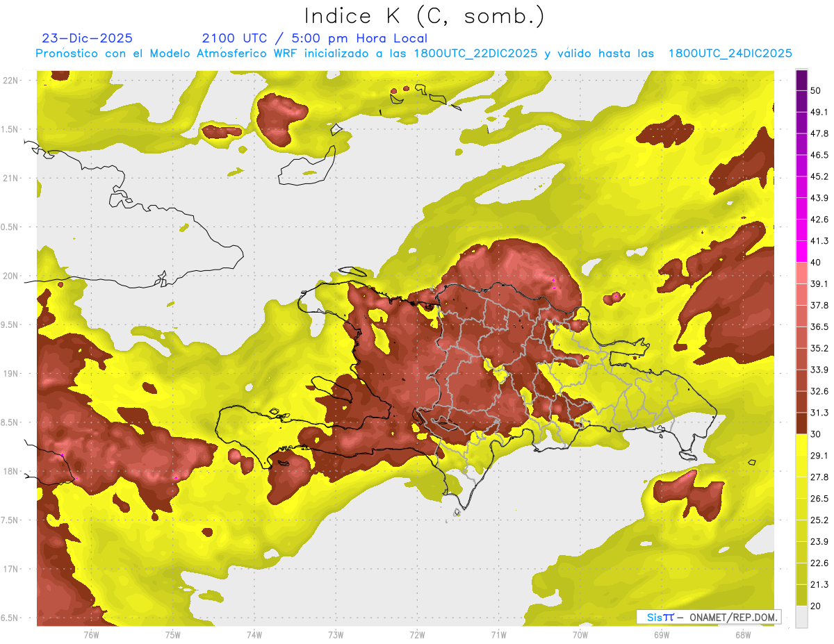Click the 'Pronostico con el Modelo Atmosferico WRF' line

click(x=414, y=53)
